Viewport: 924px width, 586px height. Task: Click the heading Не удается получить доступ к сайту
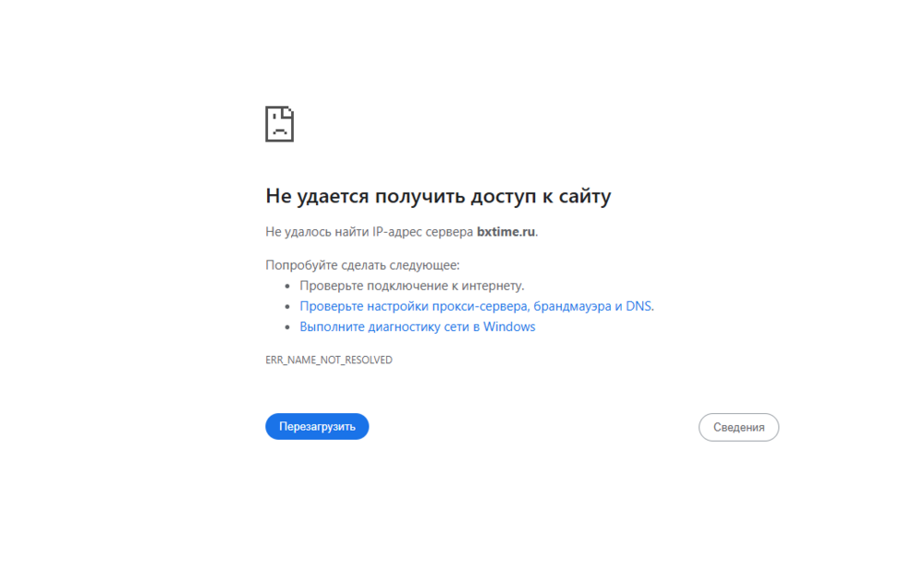(438, 196)
